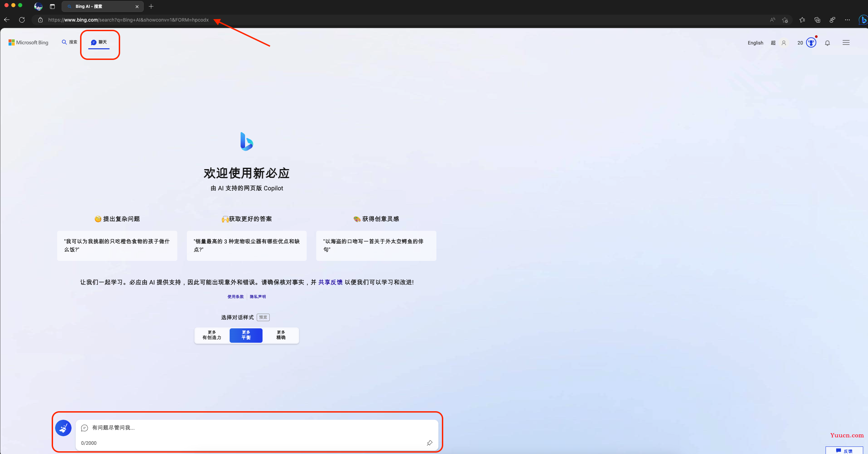Open the Rewards trophy medal icon

pos(811,43)
